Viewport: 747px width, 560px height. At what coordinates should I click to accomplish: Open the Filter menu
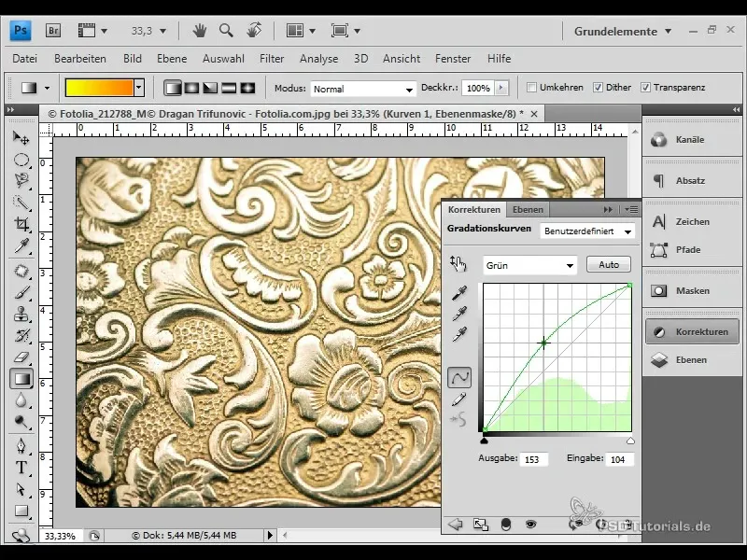272,59
